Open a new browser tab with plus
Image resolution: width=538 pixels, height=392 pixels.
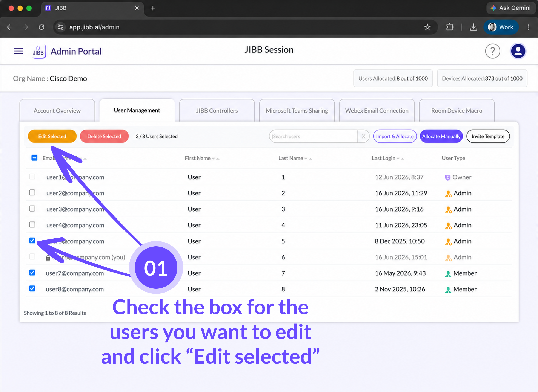(x=153, y=8)
